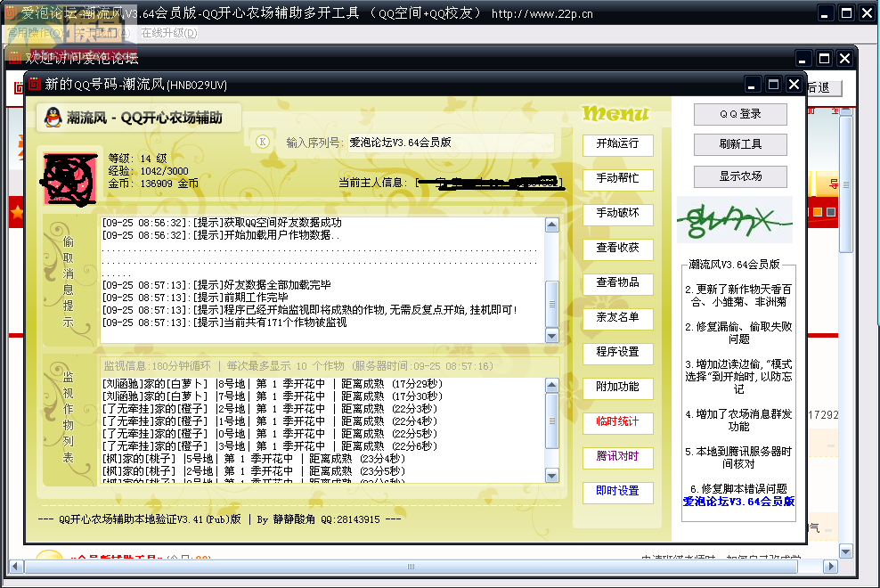Viewport: 880px width, 588px height.
Task: Click the purple 腾讯对时 button
Action: (x=618, y=457)
